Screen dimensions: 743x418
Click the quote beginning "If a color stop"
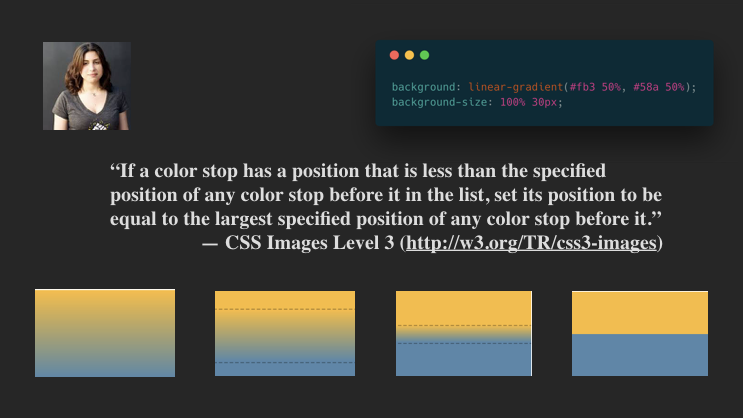coord(386,195)
